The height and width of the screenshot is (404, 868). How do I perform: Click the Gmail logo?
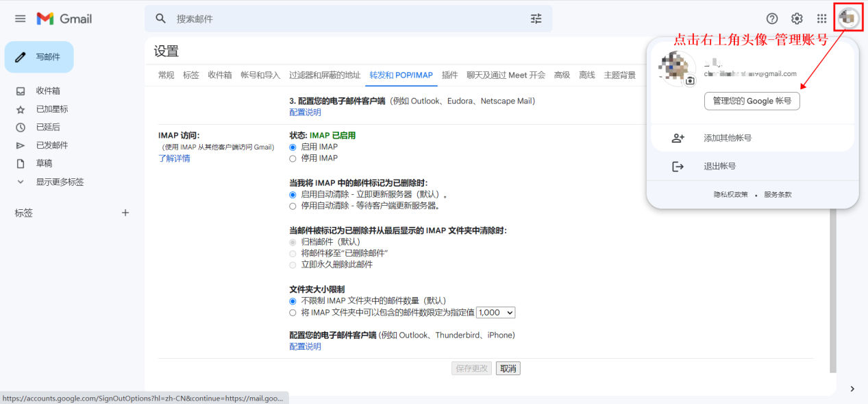pyautogui.click(x=64, y=19)
